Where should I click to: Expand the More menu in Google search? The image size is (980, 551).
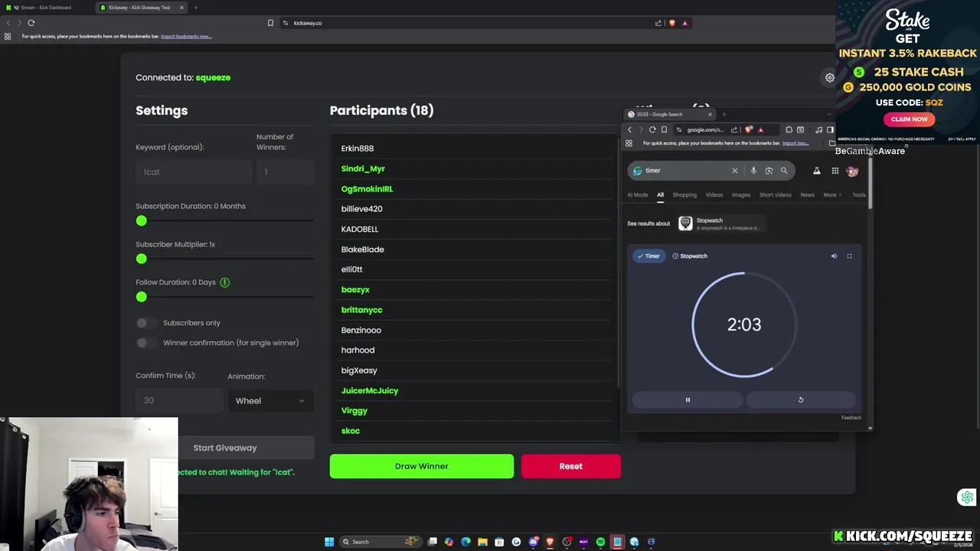[832, 195]
